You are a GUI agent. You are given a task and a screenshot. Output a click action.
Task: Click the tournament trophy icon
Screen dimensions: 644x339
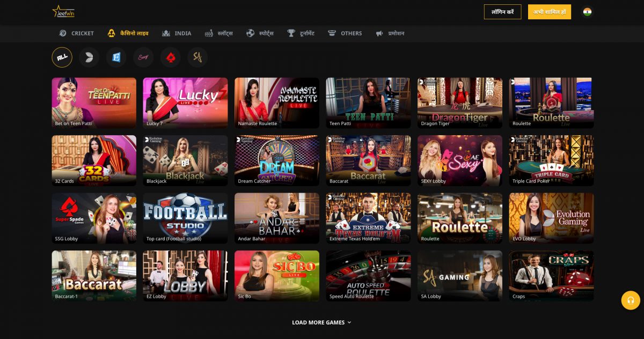tap(291, 33)
